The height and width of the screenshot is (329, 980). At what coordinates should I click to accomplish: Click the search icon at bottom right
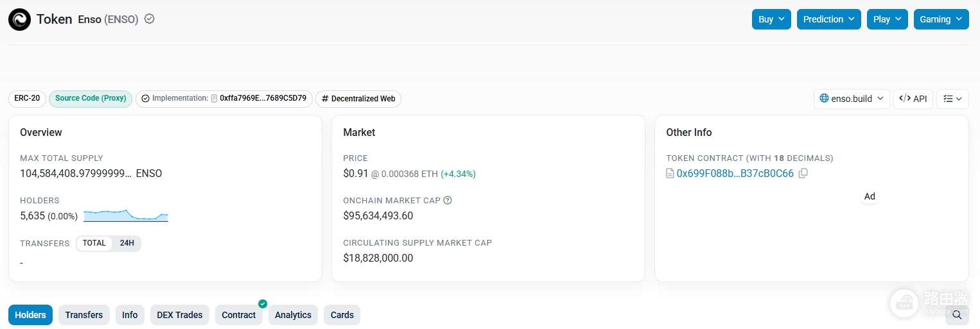tap(957, 315)
